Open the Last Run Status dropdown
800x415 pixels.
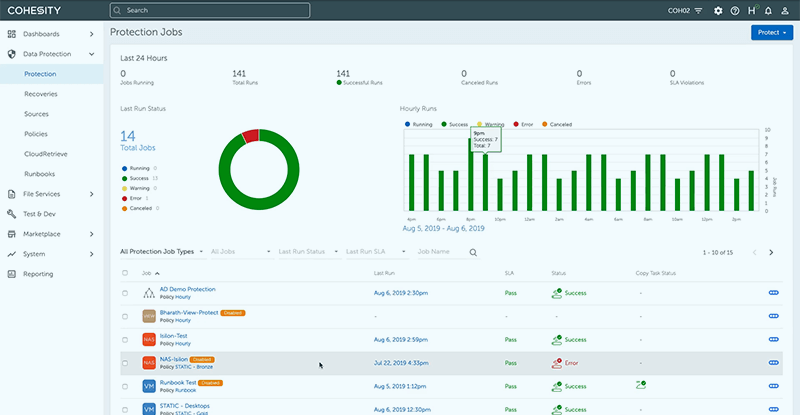click(308, 252)
